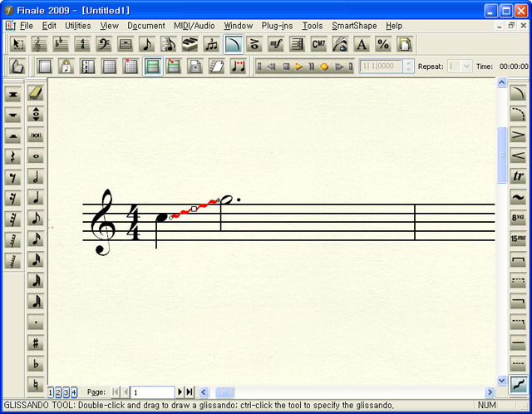Select the Trill shape in SmartShape palette
Image resolution: width=532 pixels, height=414 pixels.
[x=518, y=176]
